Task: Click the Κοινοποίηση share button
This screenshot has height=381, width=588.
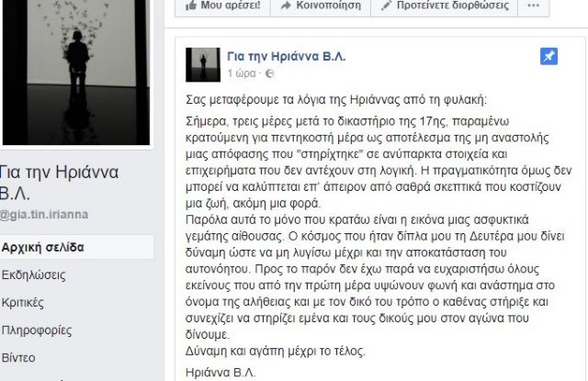Action: (x=321, y=6)
